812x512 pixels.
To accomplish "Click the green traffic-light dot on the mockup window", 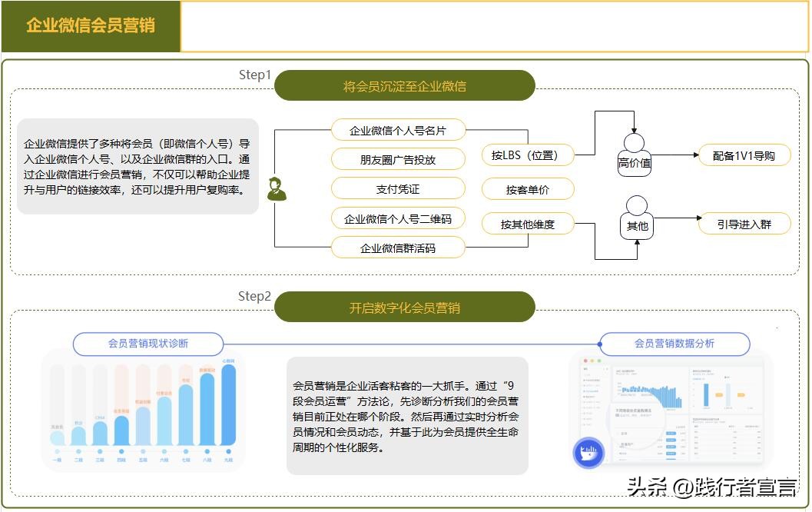I will tap(600, 360).
